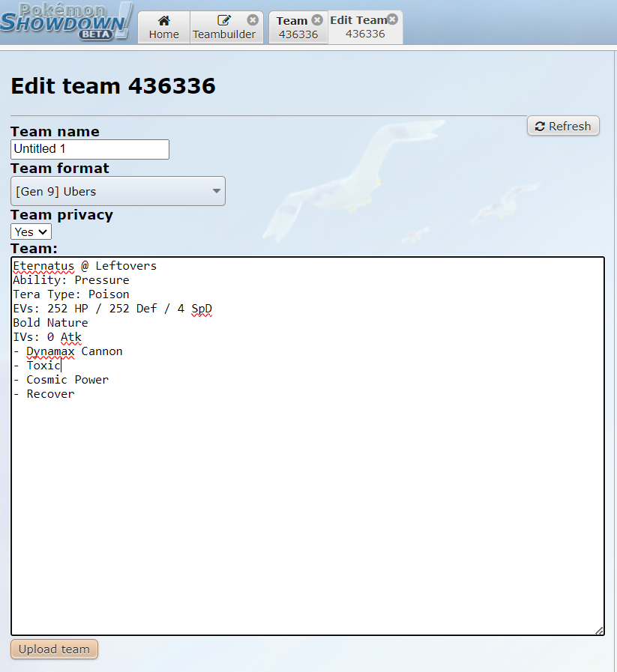Click the Upload team button

tap(54, 650)
